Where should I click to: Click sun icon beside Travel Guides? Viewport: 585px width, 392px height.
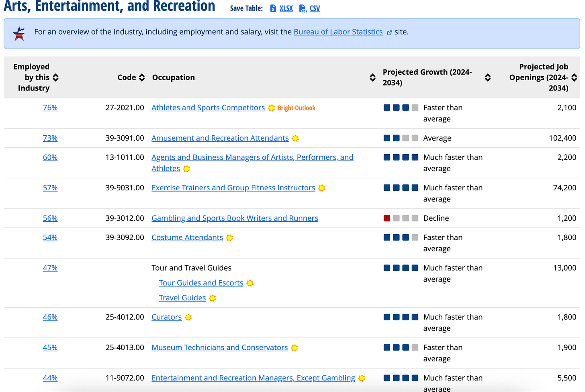click(213, 298)
